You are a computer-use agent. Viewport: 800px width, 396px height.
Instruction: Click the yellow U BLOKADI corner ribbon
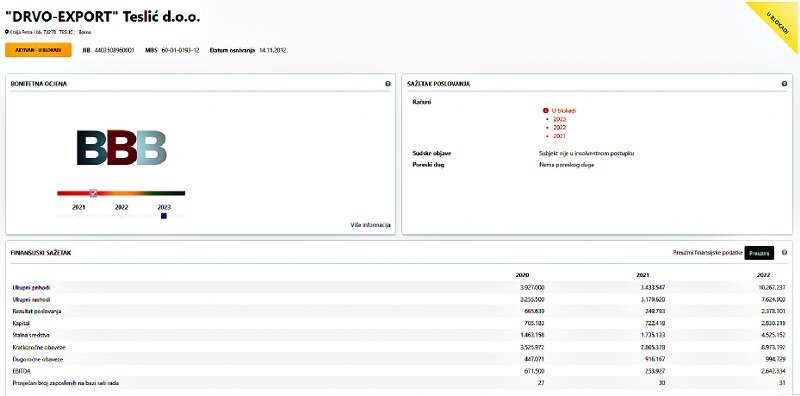click(779, 22)
